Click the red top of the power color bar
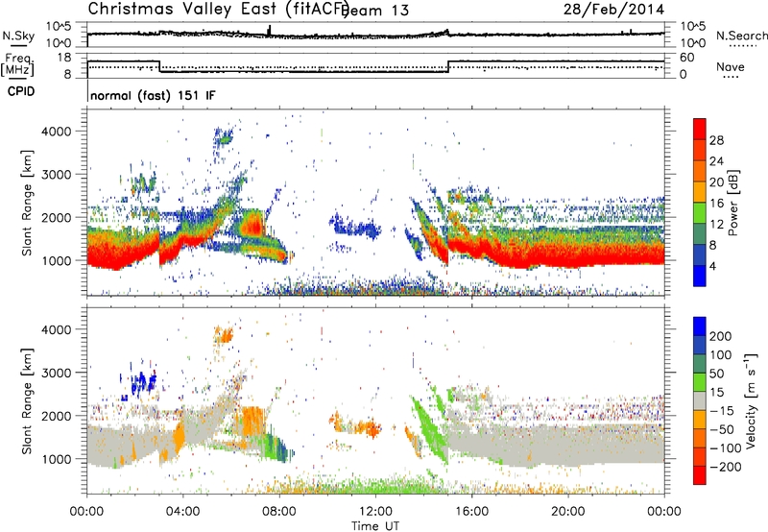This screenshot has width=768, height=532. (700, 129)
